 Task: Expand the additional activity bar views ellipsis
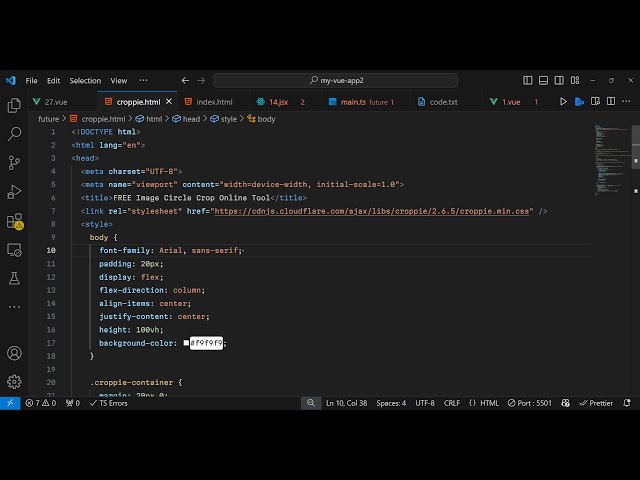143,80
